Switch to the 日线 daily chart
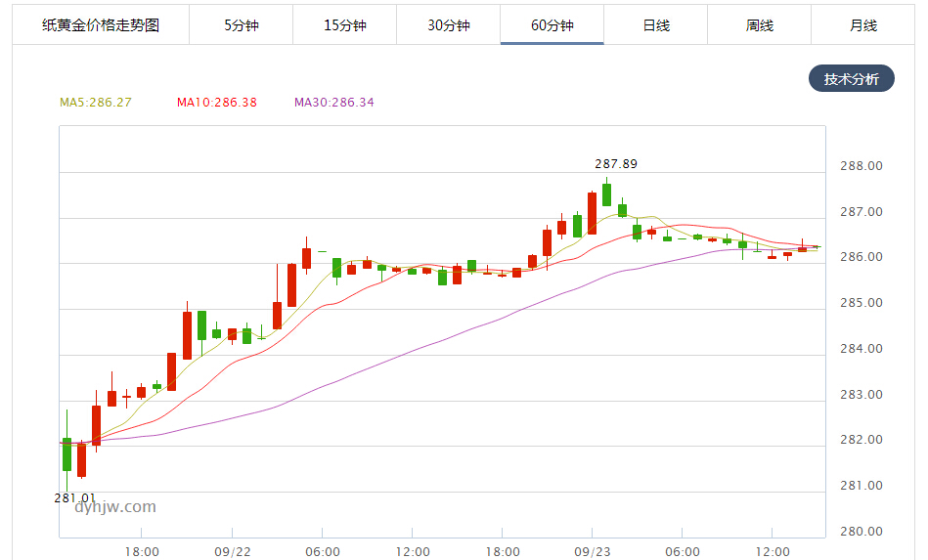Screen dimensions: 928x560 coord(656,25)
